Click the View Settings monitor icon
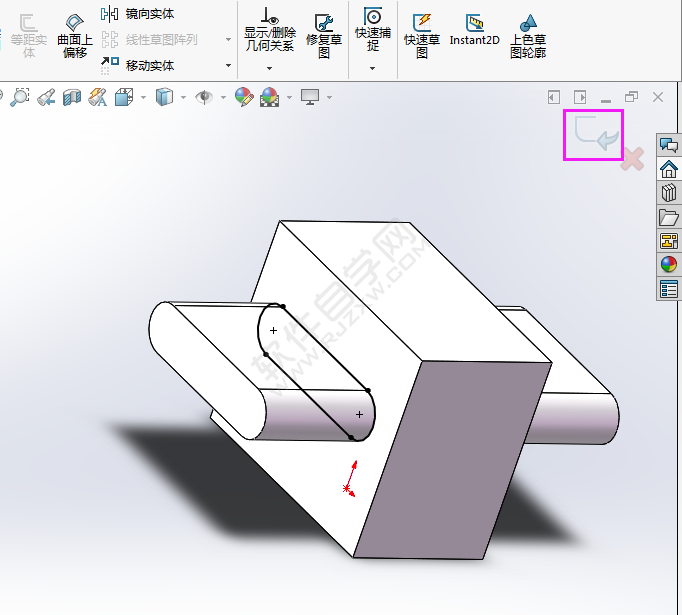The image size is (682, 615). [310, 97]
